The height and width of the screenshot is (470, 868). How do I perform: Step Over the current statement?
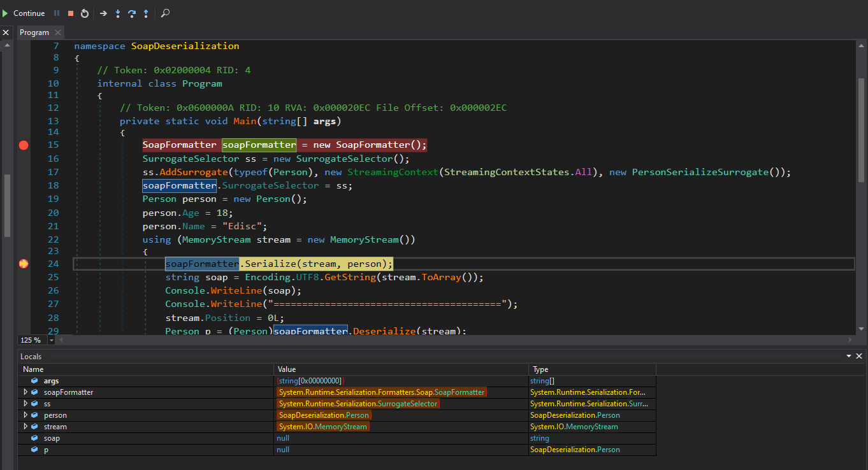coord(132,13)
